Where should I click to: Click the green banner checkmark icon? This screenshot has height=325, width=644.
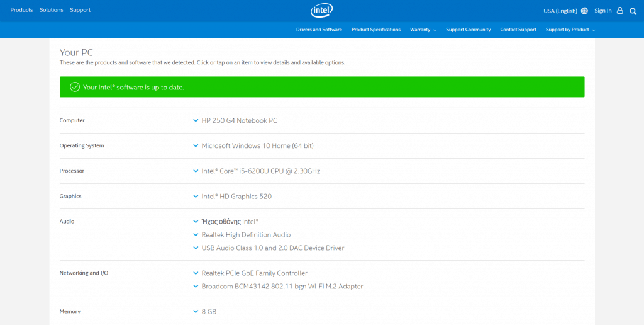click(x=75, y=87)
